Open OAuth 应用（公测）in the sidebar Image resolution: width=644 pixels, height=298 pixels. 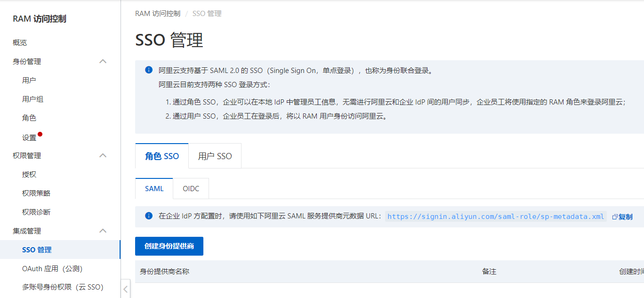coord(52,268)
